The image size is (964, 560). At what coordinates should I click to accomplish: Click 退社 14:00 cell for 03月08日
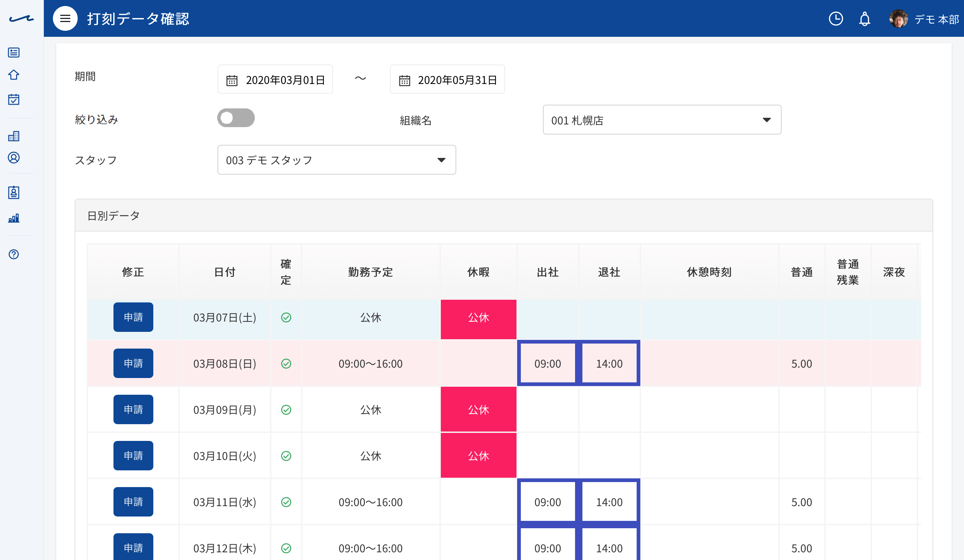(x=610, y=363)
